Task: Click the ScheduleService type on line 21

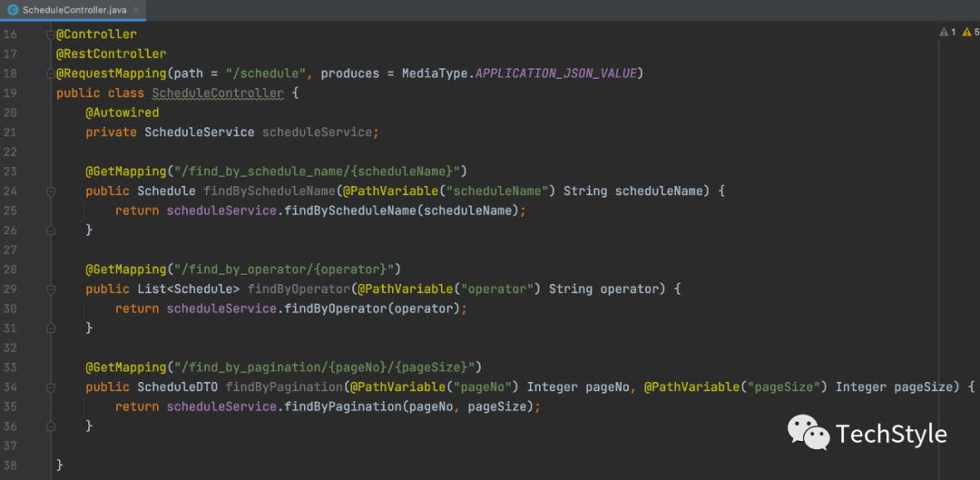Action: click(x=200, y=132)
